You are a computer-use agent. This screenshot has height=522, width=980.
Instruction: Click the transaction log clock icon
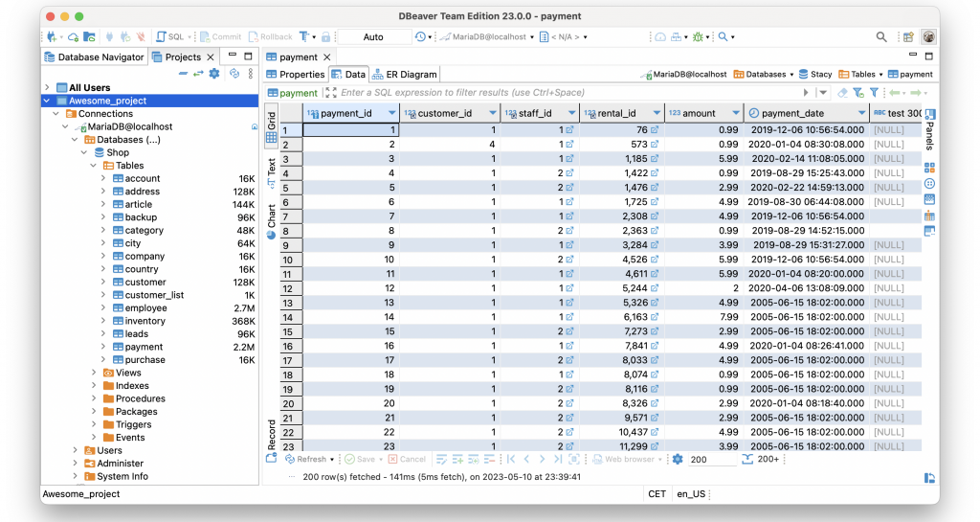pos(420,37)
